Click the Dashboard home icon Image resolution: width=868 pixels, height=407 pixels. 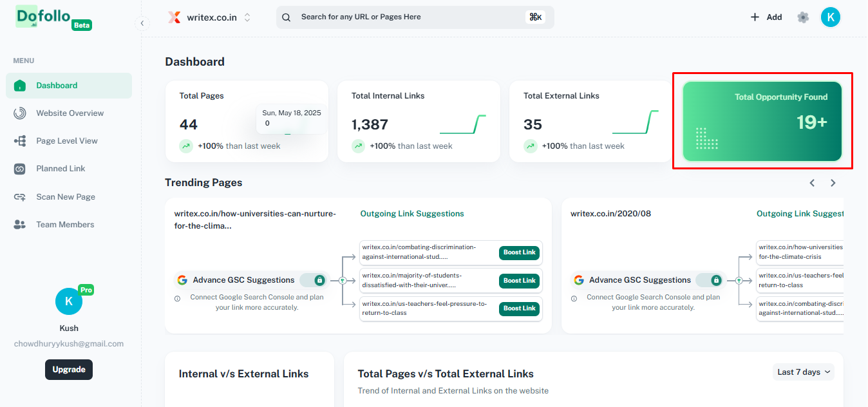coord(20,86)
